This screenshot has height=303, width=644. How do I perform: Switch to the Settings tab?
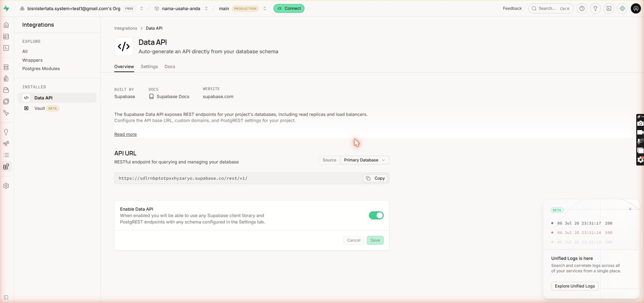(149, 66)
